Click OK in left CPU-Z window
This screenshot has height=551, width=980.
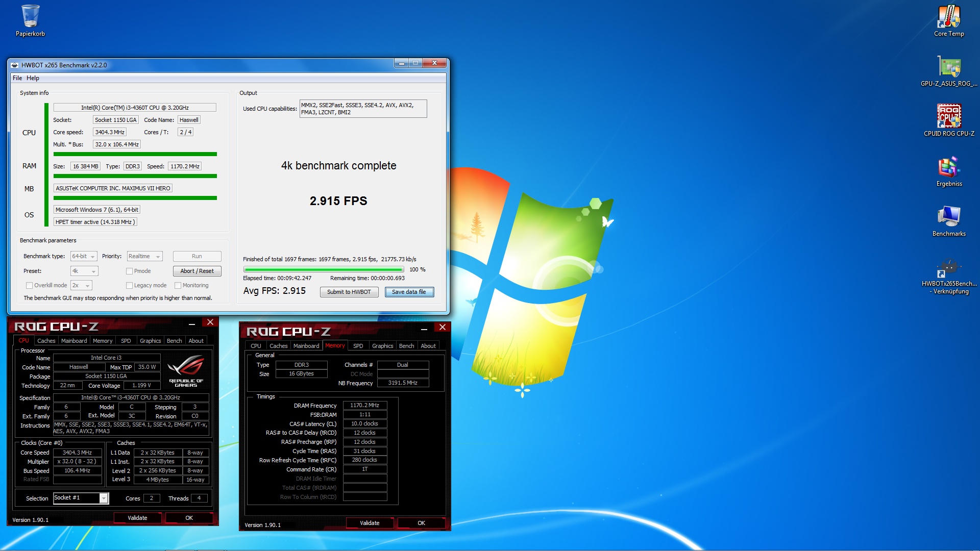[189, 518]
